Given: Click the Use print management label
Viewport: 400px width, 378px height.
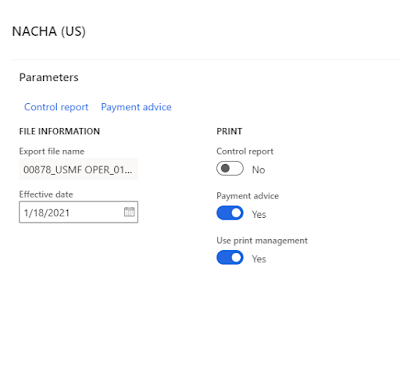Looking at the screenshot, I should click(262, 241).
